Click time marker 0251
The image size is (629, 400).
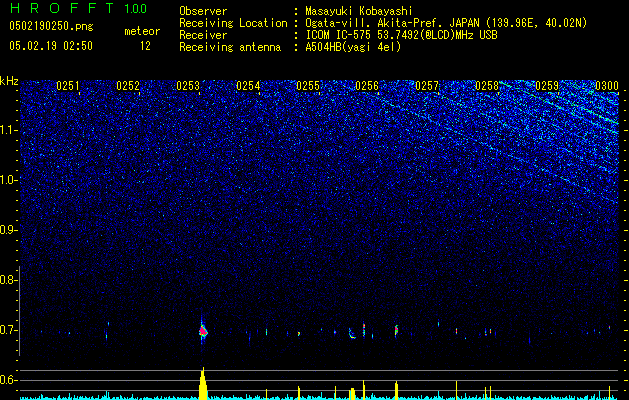[x=68, y=86]
